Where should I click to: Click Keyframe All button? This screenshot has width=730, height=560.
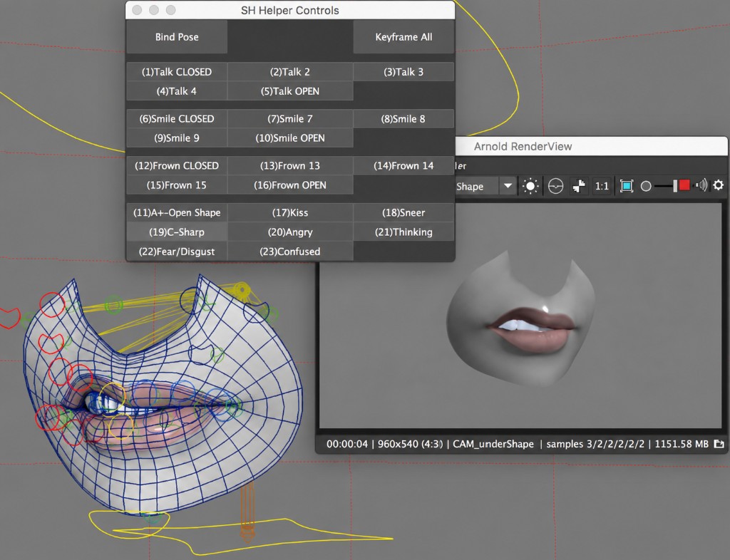click(403, 37)
